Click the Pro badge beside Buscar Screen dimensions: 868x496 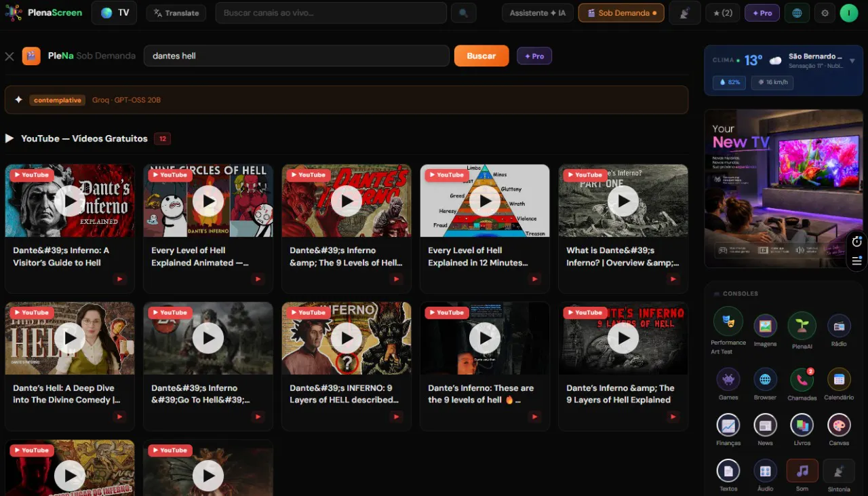point(534,56)
